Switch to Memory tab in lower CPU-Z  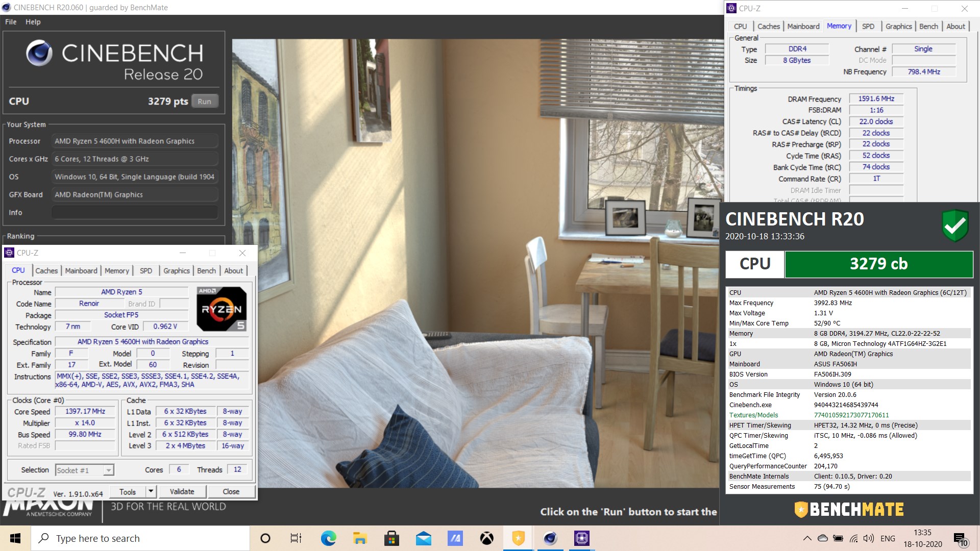point(117,270)
